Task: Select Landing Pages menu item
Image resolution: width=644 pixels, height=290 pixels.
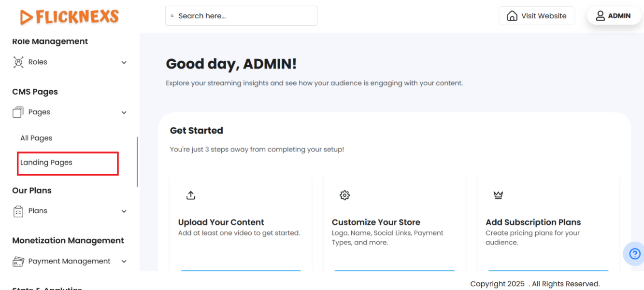Action: (46, 163)
